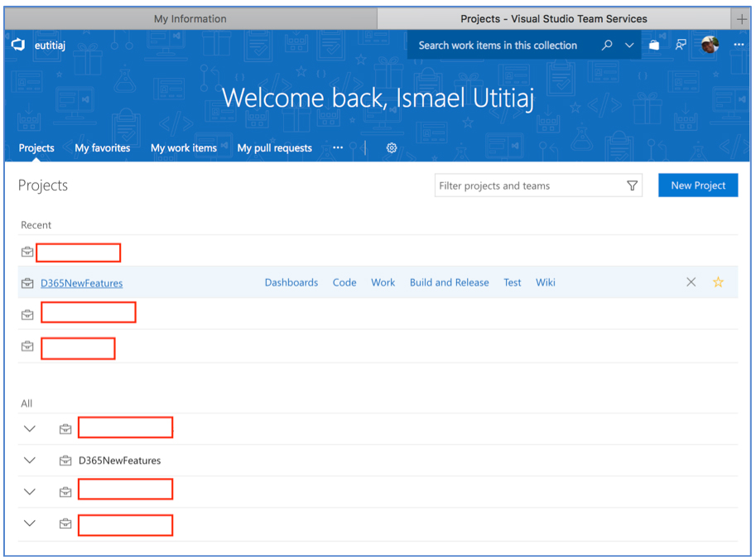Open Work for D365NewFeatures
Image resolution: width=756 pixels, height=560 pixels.
383,282
